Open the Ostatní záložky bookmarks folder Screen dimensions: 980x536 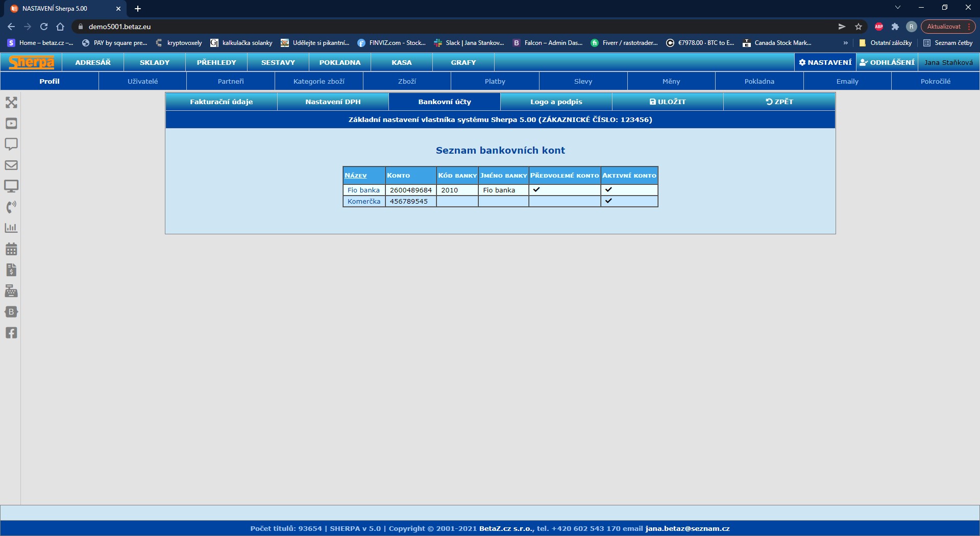click(x=886, y=43)
